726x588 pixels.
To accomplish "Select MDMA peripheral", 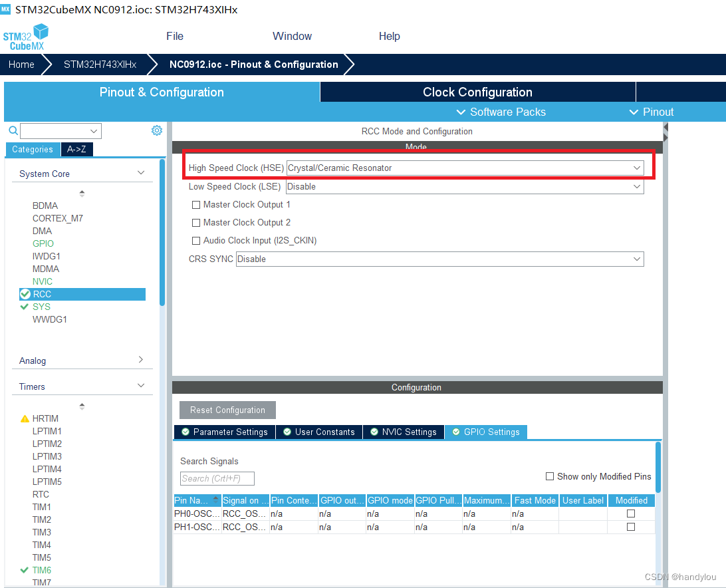I will click(46, 269).
